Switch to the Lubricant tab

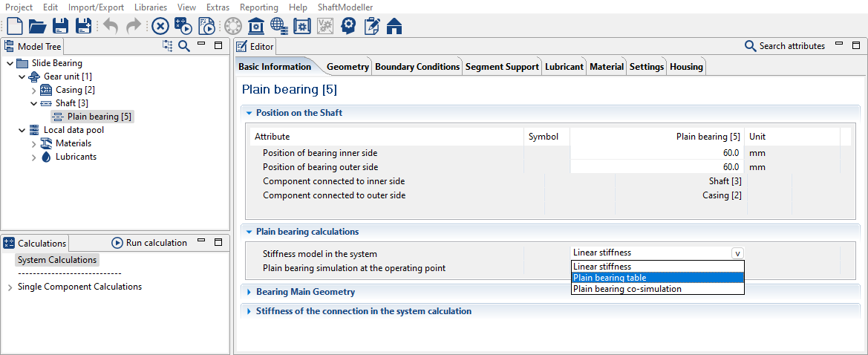[564, 66]
